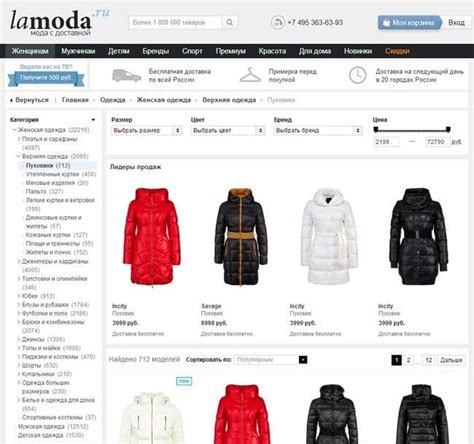Open the Выбрать бренд dropdown
The height and width of the screenshot is (444, 474).
click(x=318, y=130)
